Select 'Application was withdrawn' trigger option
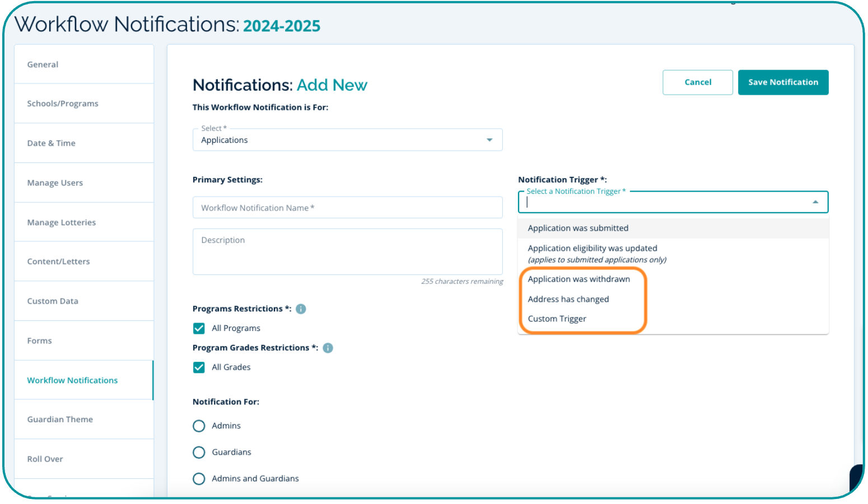This screenshot has height=504, width=868. click(578, 279)
